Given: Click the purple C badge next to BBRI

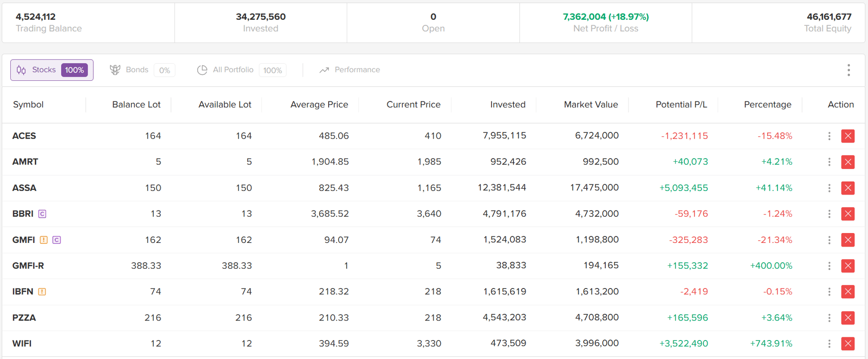Looking at the screenshot, I should 42,214.
